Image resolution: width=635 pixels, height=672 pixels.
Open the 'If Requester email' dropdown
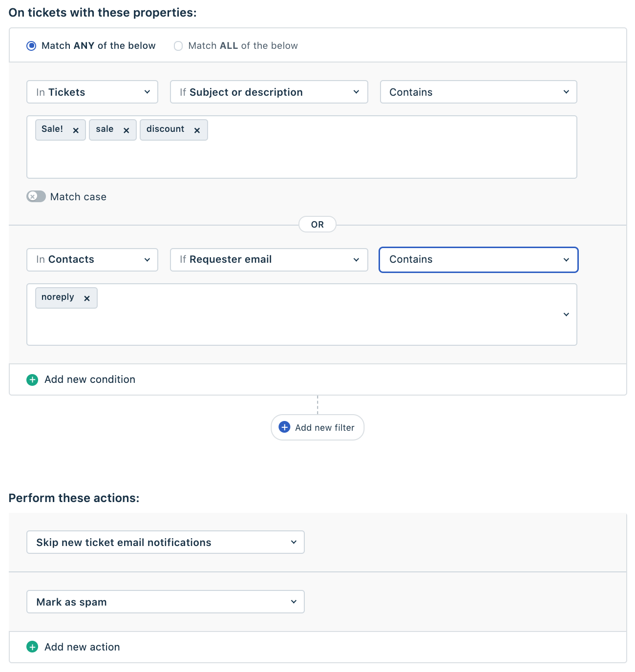click(x=269, y=260)
